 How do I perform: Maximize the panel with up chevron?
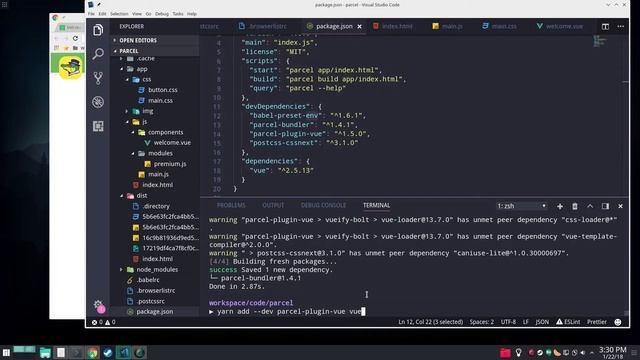pos(590,206)
